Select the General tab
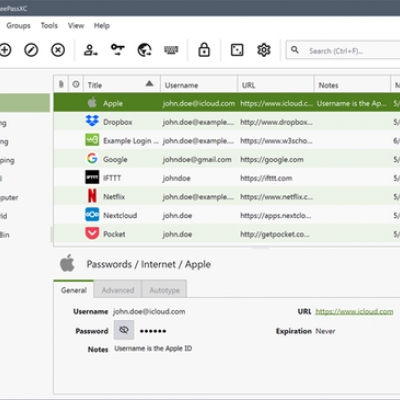 click(x=74, y=290)
